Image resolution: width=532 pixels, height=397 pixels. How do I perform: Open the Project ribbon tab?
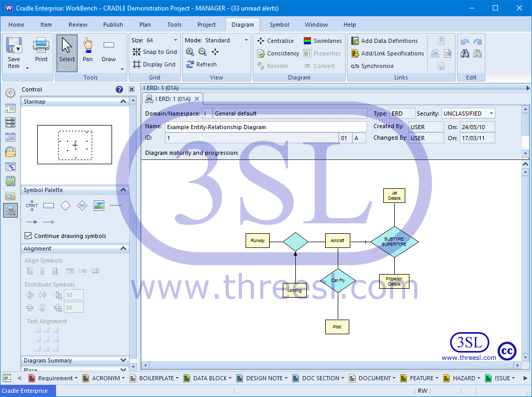206,25
